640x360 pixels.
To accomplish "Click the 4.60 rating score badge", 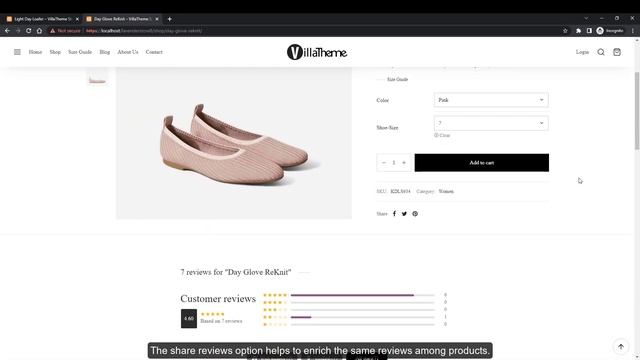I will coord(189,318).
